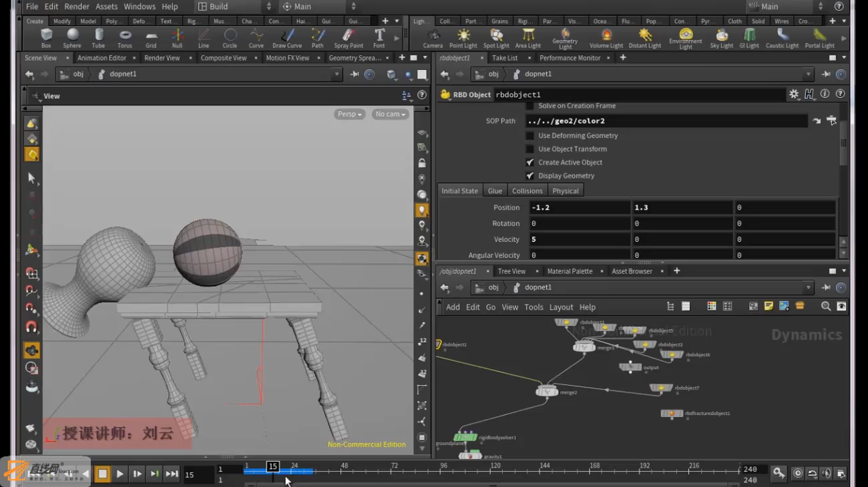This screenshot has height=487, width=868.
Task: Add a Portal Light
Action: pyautogui.click(x=819, y=38)
